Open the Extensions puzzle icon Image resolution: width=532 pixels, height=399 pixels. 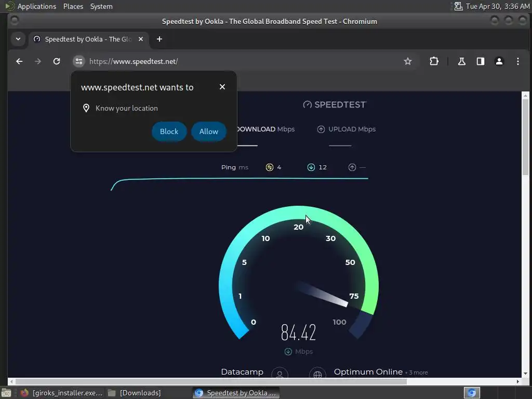point(434,61)
